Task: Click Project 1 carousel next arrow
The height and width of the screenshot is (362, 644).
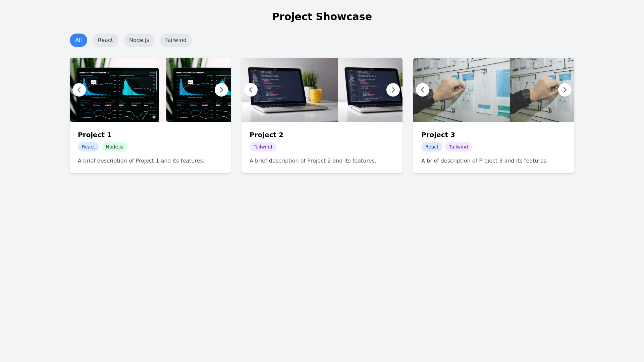Action: (221, 90)
